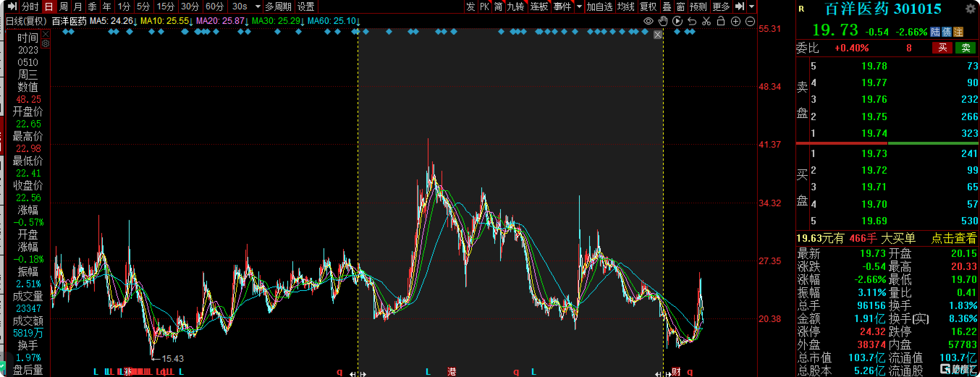The height and width of the screenshot is (377, 980).
Task: Close the data panel with its X
Action: [x=45, y=34]
